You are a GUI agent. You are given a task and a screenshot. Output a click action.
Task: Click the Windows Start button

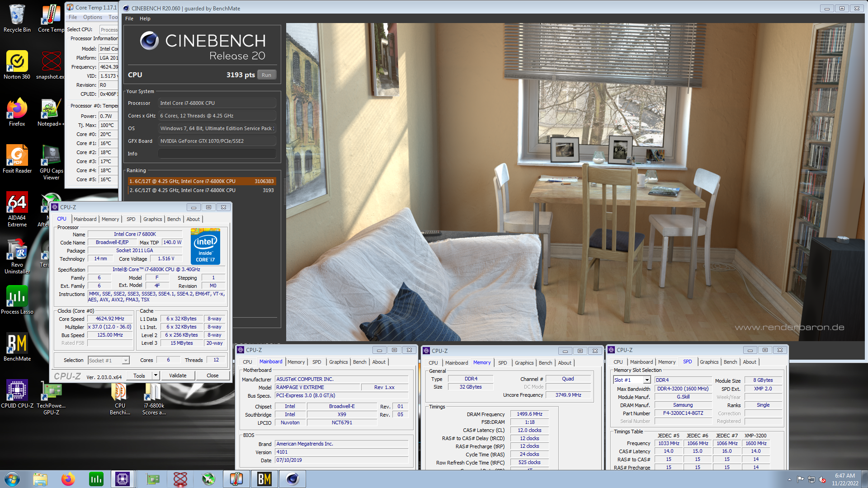coord(12,479)
